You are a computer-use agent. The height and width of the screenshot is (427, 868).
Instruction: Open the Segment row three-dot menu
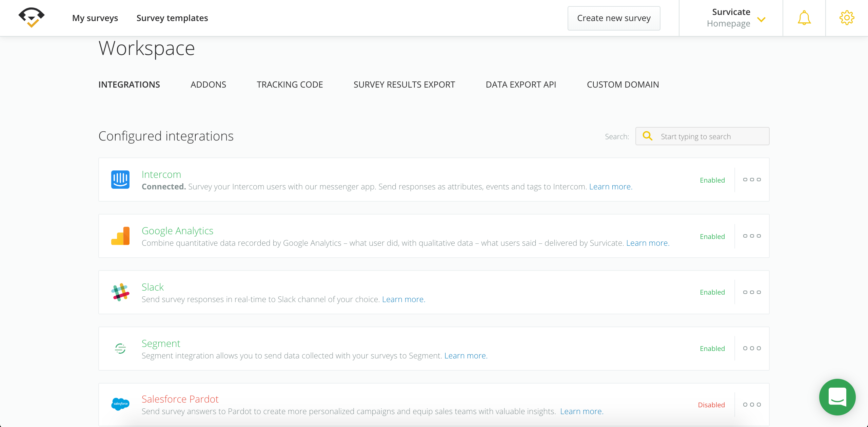pyautogui.click(x=752, y=348)
